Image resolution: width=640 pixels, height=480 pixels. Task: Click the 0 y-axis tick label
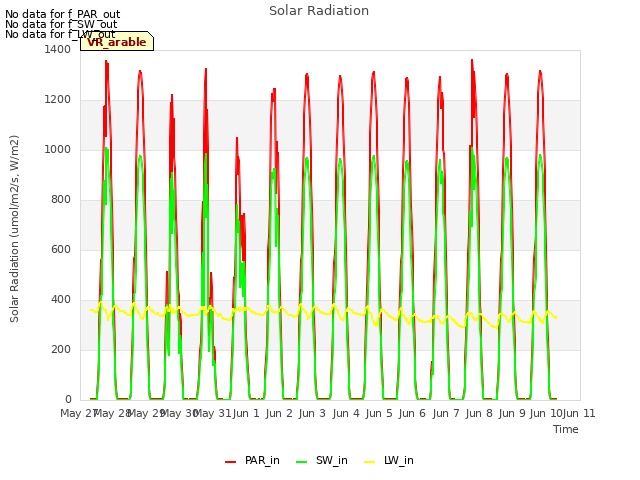coord(68,399)
